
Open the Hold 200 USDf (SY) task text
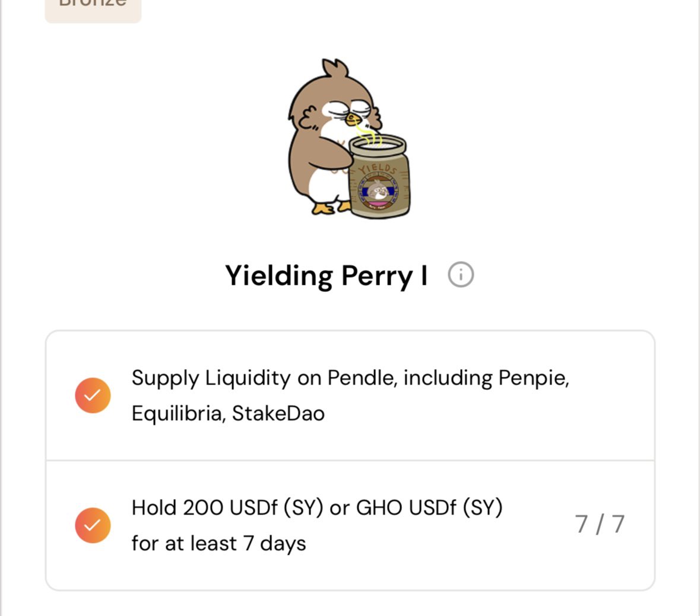tap(317, 525)
